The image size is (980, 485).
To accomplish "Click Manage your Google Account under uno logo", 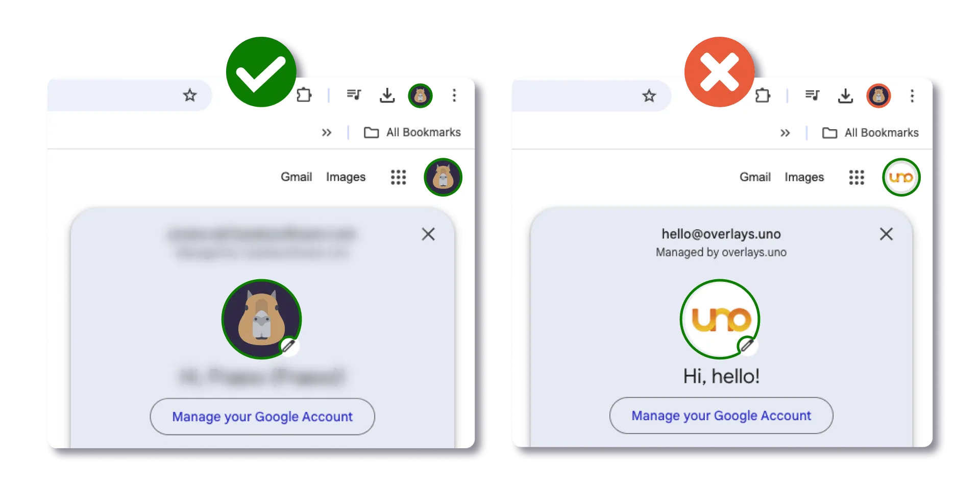I will [x=721, y=416].
